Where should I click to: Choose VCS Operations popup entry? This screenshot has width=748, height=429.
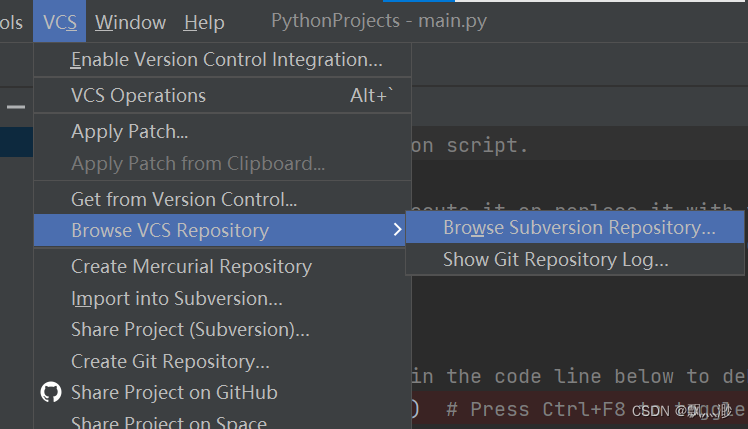point(138,96)
